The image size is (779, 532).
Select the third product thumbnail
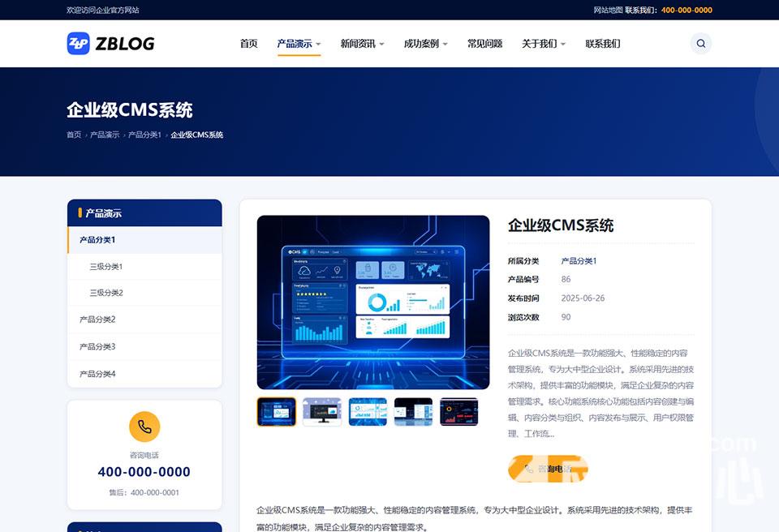[368, 412]
